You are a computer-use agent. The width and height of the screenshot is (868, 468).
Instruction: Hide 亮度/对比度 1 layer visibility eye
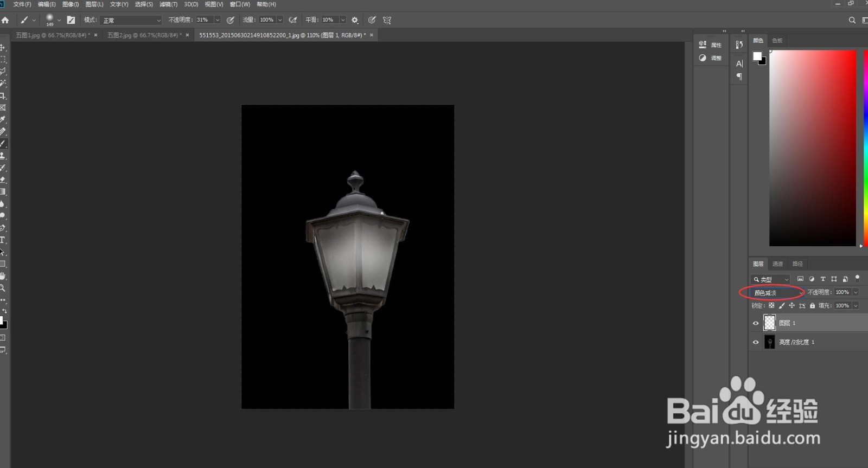pos(756,342)
